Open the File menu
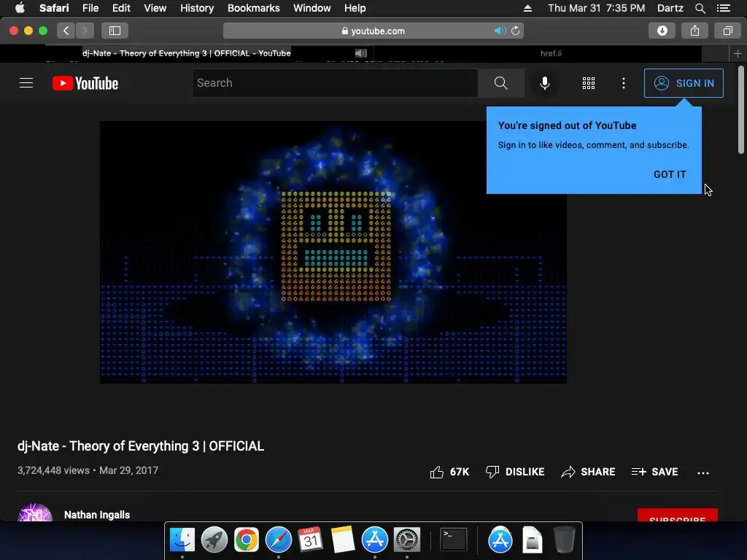 tap(90, 8)
